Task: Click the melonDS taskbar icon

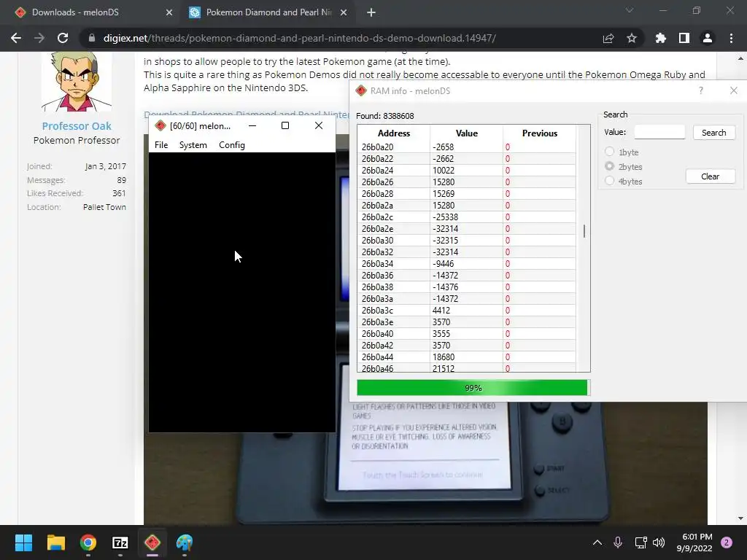Action: point(152,542)
